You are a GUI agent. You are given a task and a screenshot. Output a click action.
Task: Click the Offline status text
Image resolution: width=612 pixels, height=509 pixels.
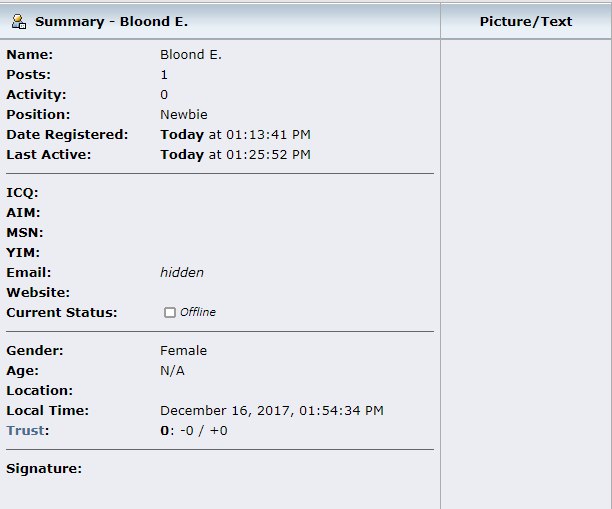(197, 312)
